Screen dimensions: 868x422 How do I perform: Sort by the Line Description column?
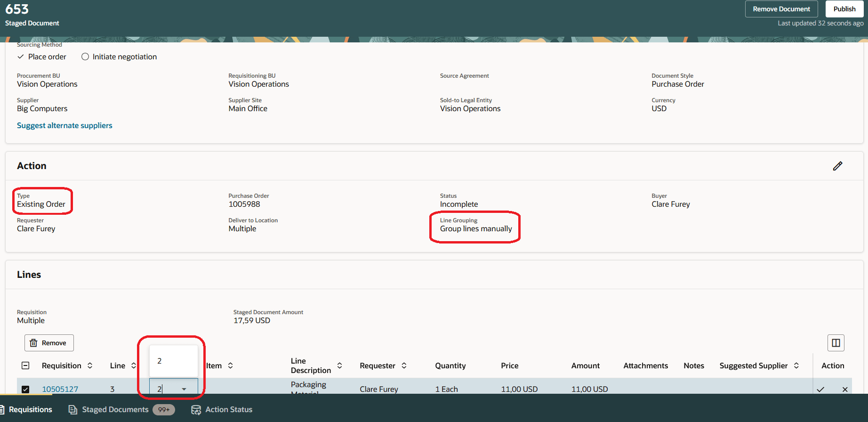pyautogui.click(x=339, y=365)
